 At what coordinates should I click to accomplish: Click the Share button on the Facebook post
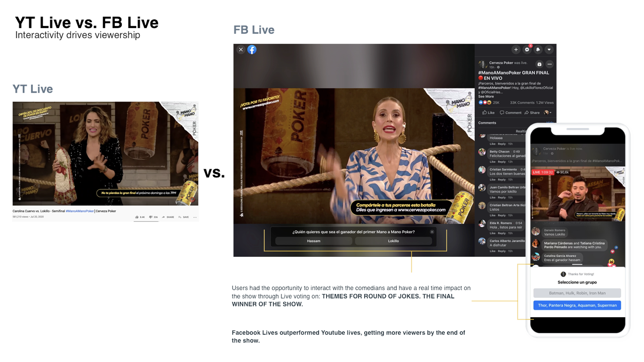532,113
